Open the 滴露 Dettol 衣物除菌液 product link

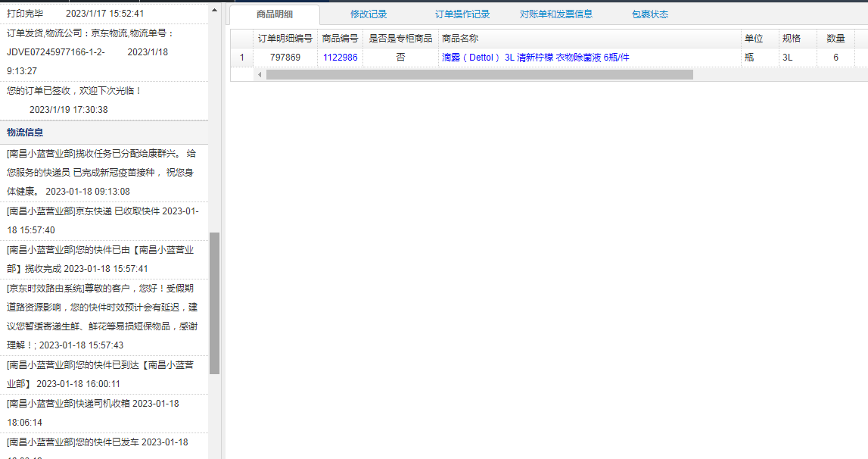535,58
